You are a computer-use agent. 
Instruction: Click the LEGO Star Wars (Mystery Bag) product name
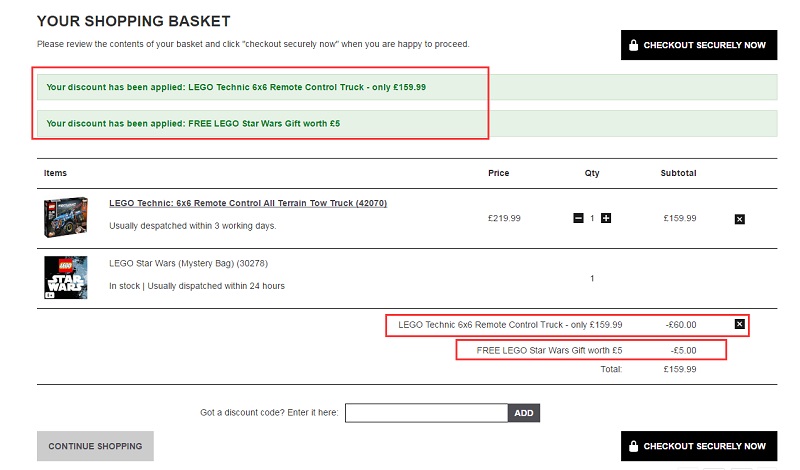(x=188, y=263)
